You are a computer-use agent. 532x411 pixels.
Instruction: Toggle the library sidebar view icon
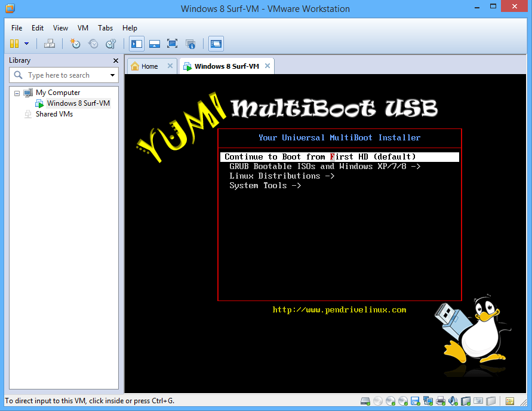[137, 44]
